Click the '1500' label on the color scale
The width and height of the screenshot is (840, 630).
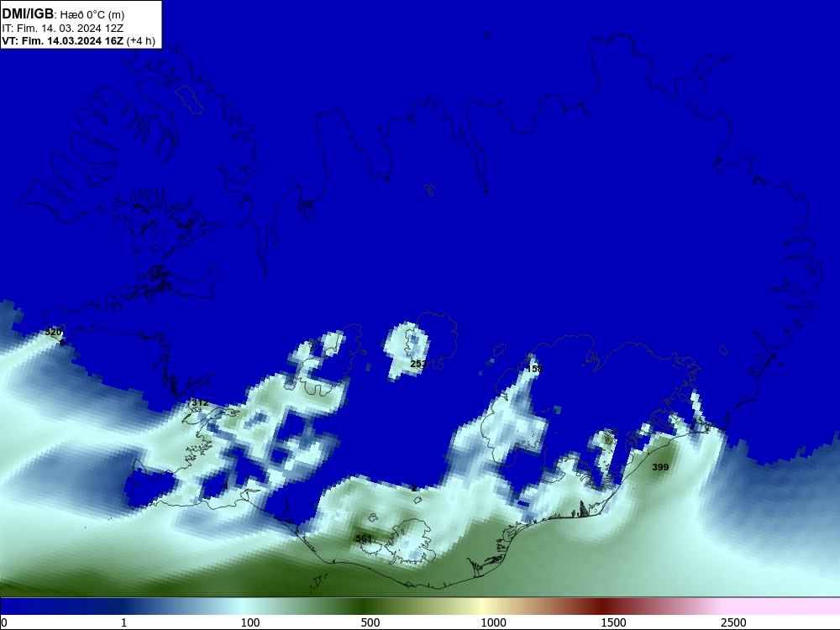point(613,622)
